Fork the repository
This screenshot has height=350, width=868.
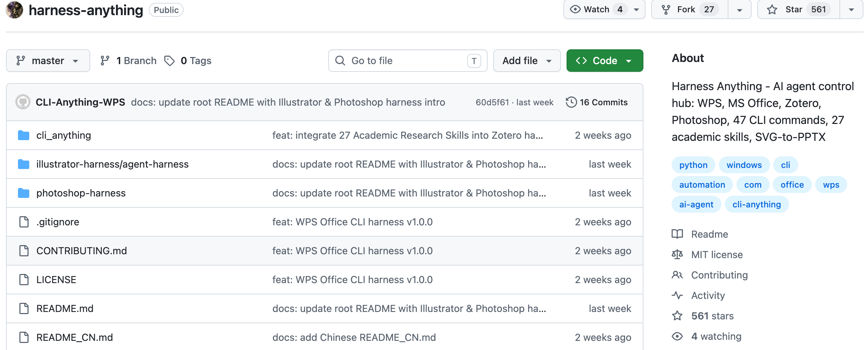tap(690, 10)
